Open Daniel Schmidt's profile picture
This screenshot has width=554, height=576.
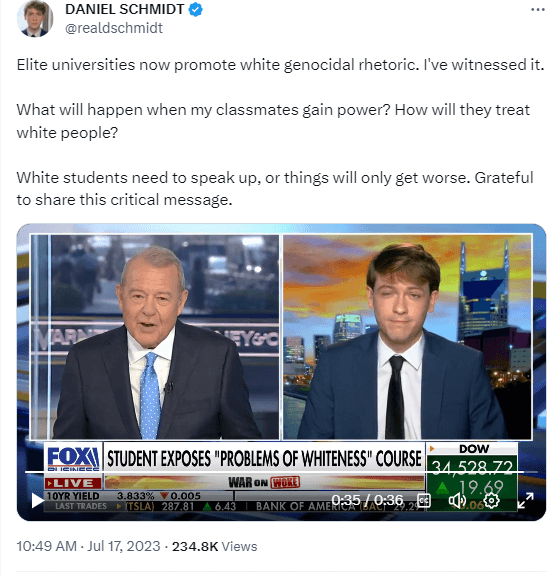coord(35,19)
